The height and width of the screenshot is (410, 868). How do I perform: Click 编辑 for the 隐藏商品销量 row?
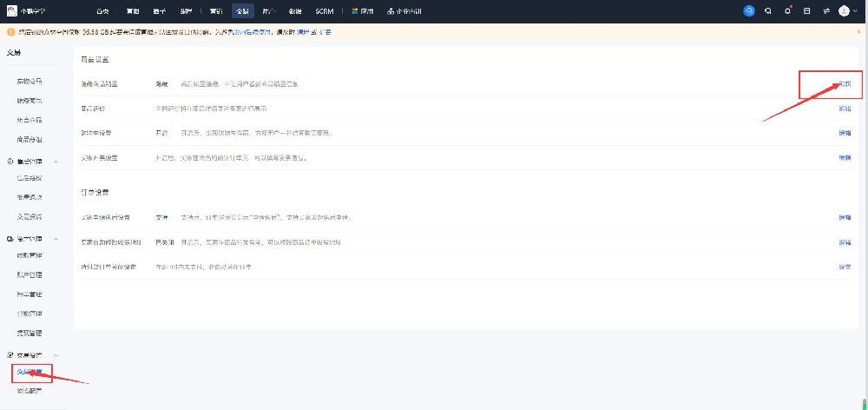click(845, 84)
